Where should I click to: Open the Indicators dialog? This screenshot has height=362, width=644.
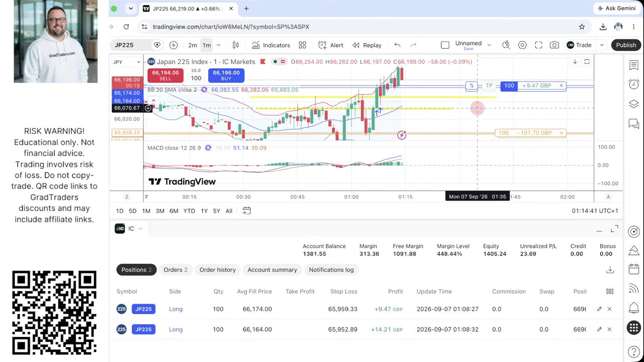(x=271, y=45)
